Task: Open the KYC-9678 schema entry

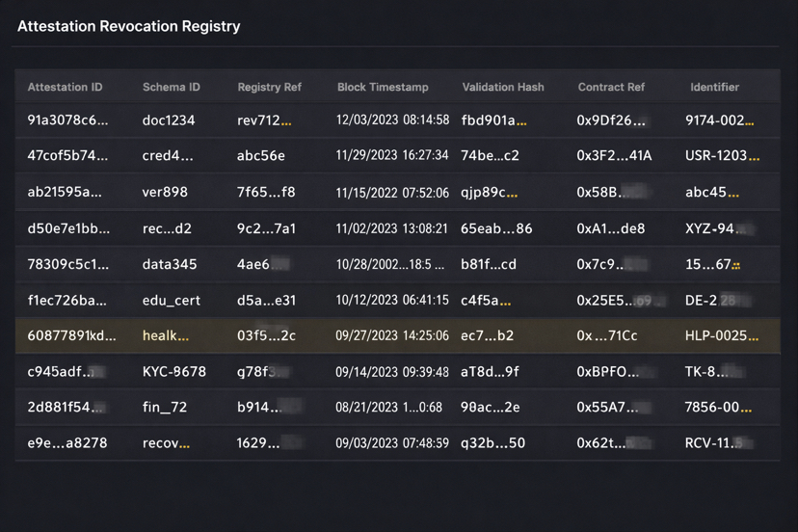Action: (174, 371)
